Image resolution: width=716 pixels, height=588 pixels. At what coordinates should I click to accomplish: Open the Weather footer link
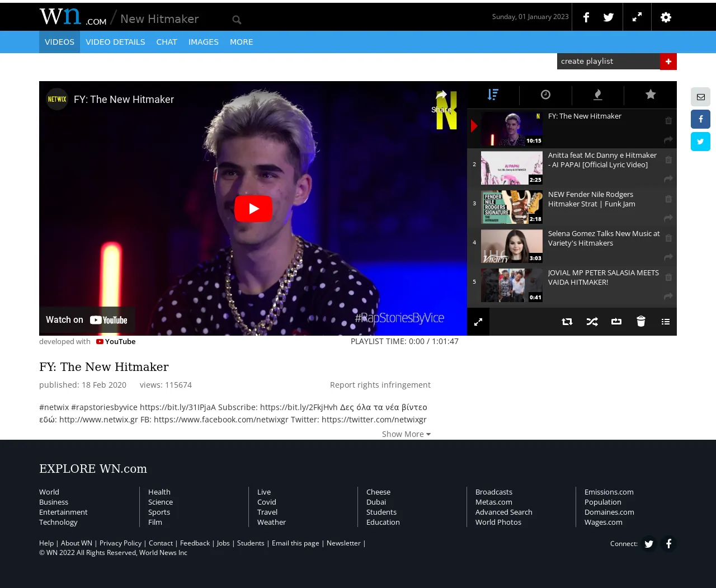click(x=271, y=523)
